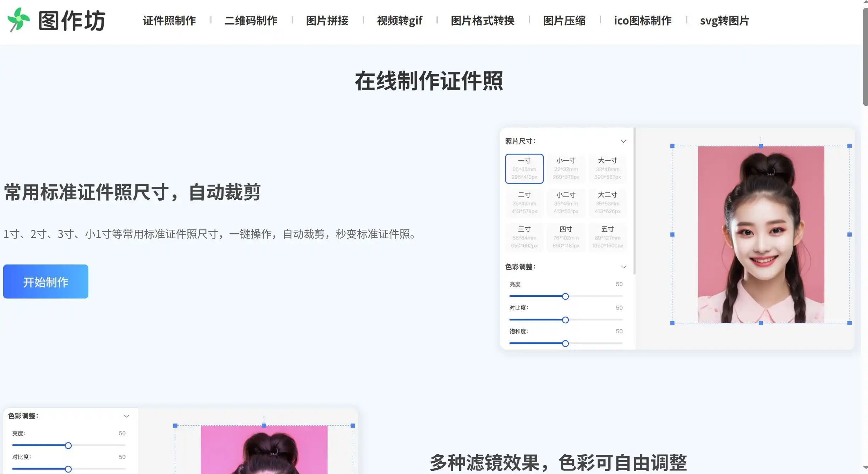The height and width of the screenshot is (474, 868).
Task: Select the 一寸 25*35mm size option
Action: pos(524,169)
